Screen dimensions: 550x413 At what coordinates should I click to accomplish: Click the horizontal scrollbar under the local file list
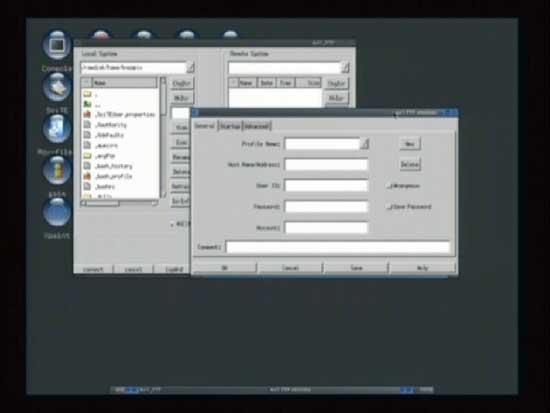click(x=120, y=204)
